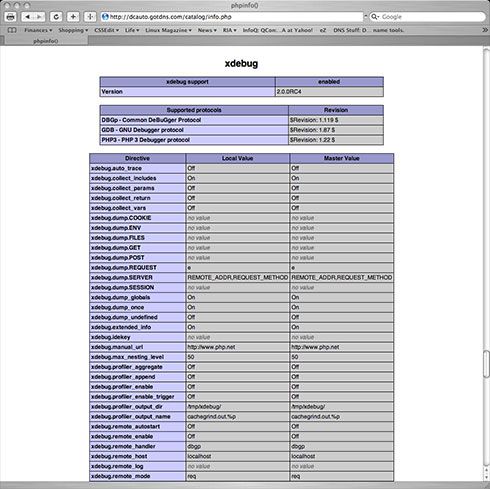Image resolution: width=490 pixels, height=489 pixels.
Task: Click the xdebug.auto_trace directive
Action: 116,168
